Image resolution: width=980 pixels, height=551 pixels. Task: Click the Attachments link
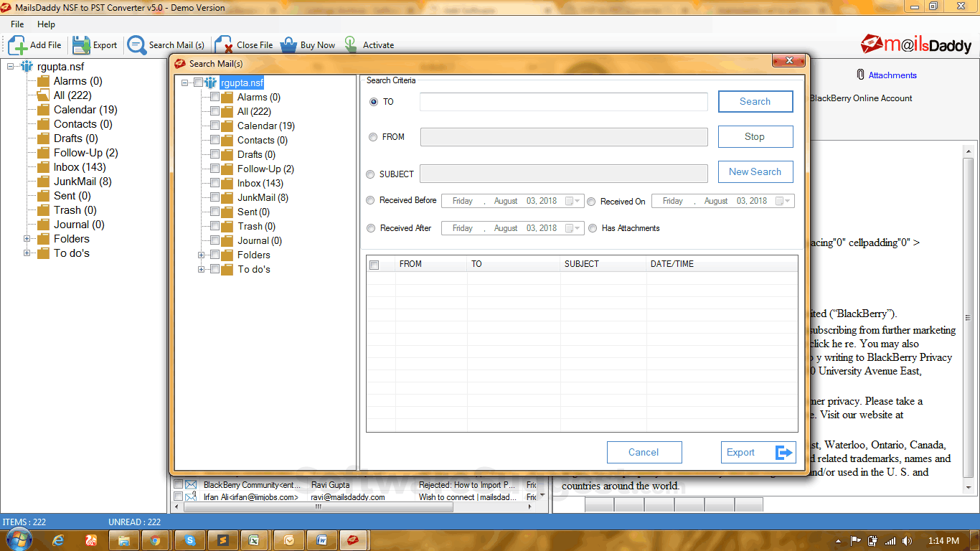(x=892, y=75)
